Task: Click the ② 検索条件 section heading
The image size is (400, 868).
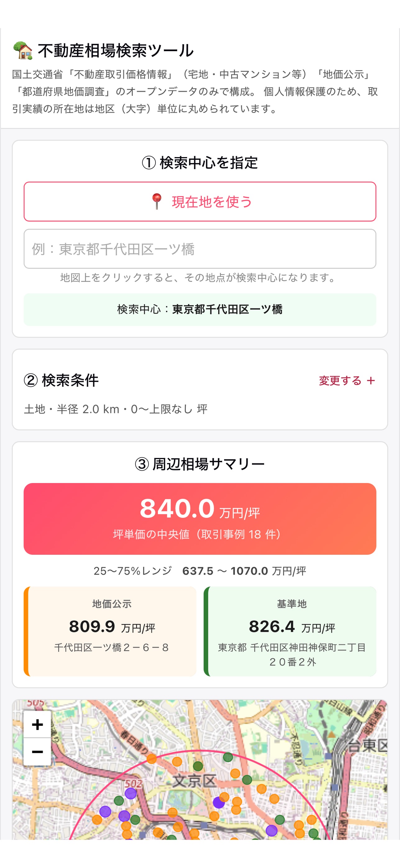Action: [61, 380]
